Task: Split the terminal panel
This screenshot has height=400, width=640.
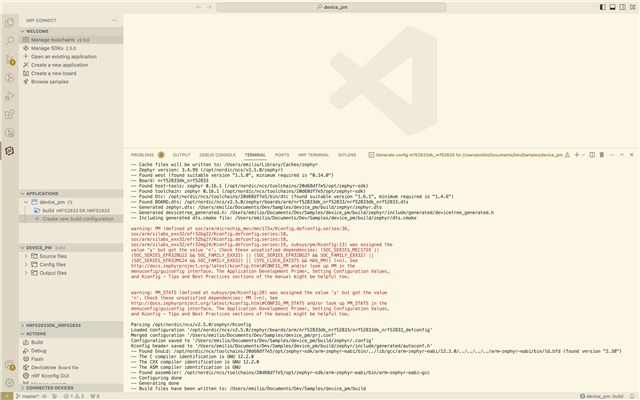Action: click(592, 155)
